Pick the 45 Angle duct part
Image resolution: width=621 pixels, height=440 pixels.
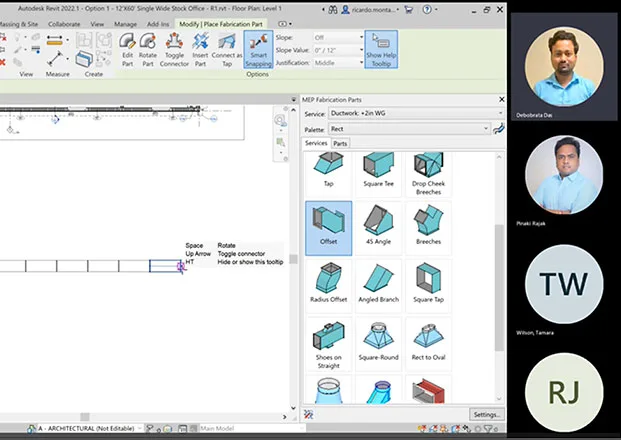tap(379, 229)
